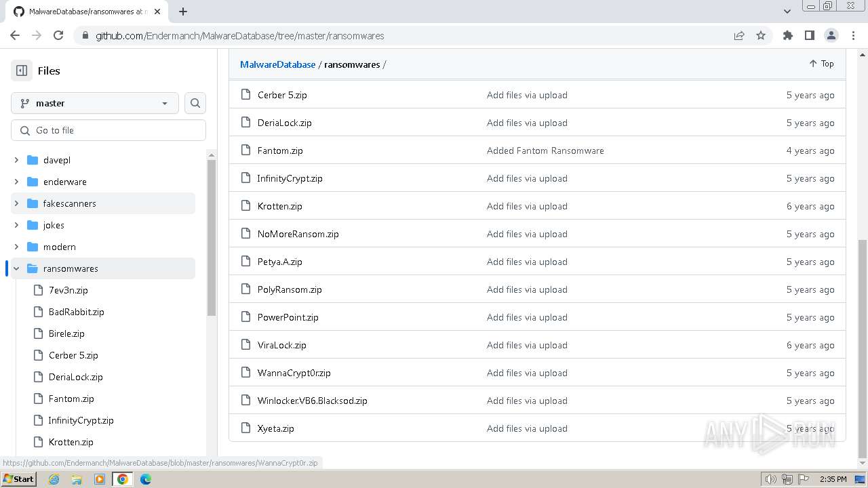This screenshot has width=868, height=488.
Task: Click the share page icon
Action: coord(739,35)
